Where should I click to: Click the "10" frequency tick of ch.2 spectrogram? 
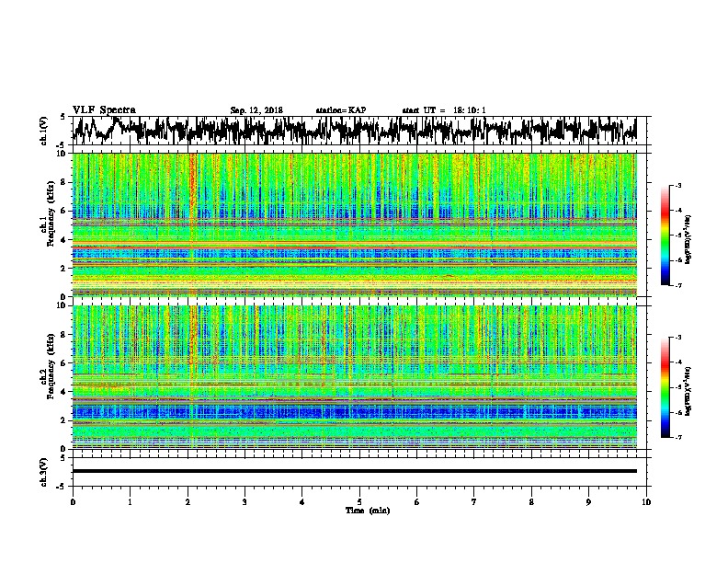pyautogui.click(x=62, y=305)
